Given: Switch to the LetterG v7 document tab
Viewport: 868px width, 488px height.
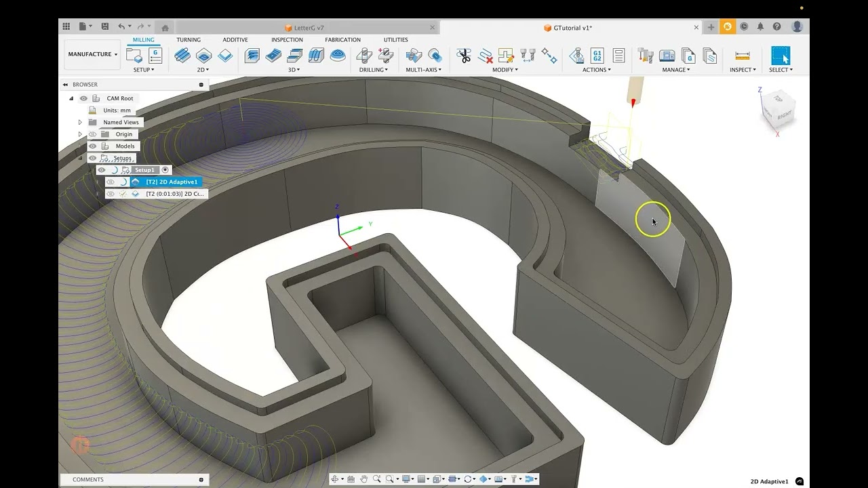Looking at the screenshot, I should pyautogui.click(x=304, y=28).
